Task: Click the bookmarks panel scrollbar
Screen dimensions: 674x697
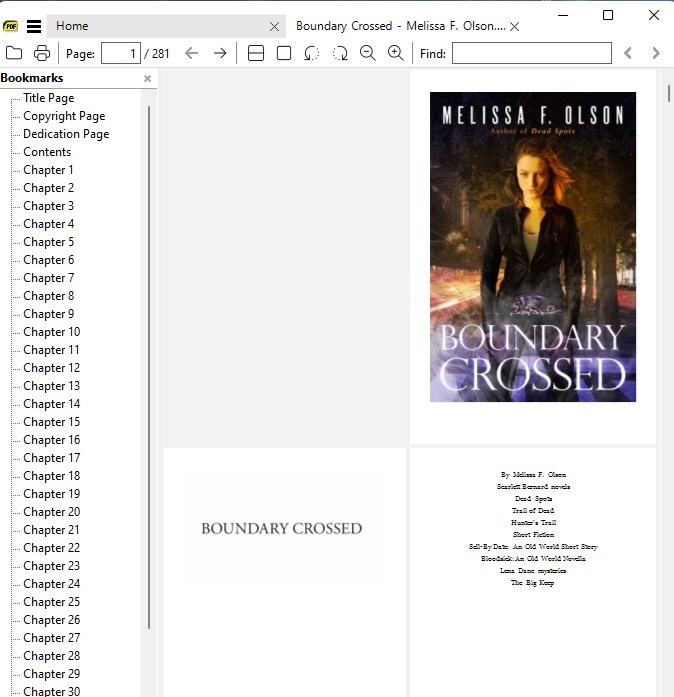Action: tap(149, 367)
